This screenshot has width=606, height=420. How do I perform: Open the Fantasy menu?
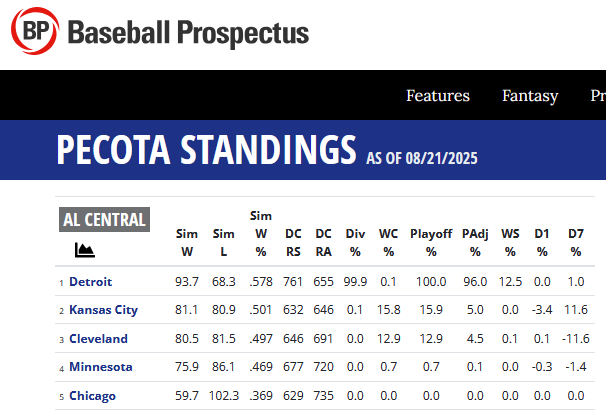[530, 96]
